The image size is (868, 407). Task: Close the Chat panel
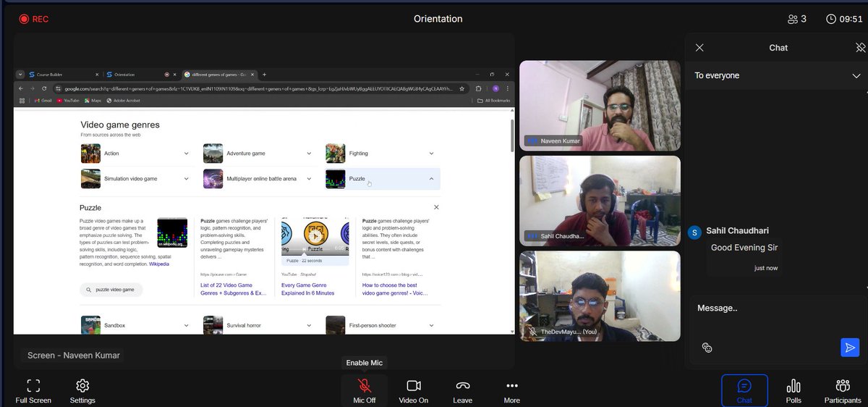[x=699, y=48]
